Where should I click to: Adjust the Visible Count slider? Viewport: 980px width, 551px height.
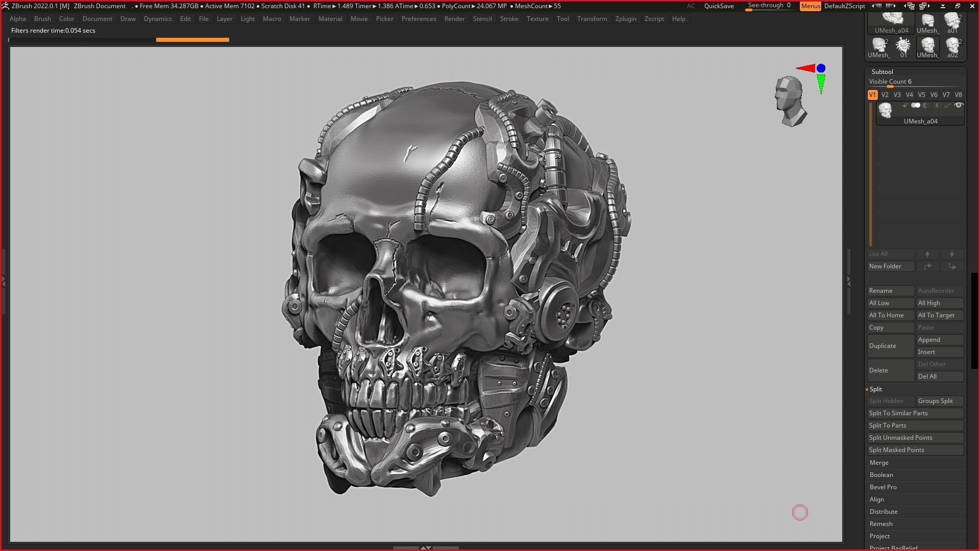coord(915,82)
